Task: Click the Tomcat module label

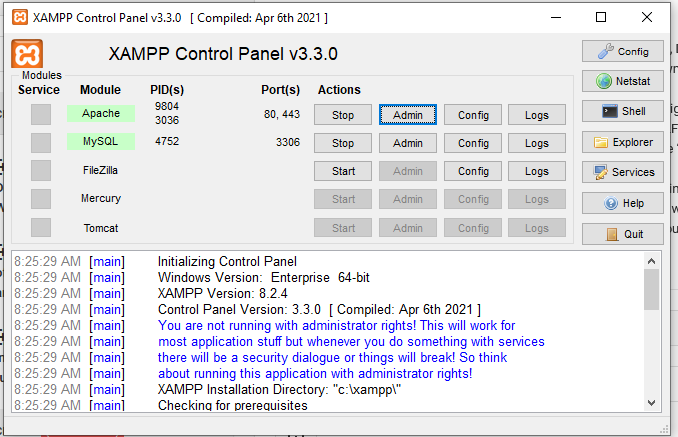Action: point(101,228)
